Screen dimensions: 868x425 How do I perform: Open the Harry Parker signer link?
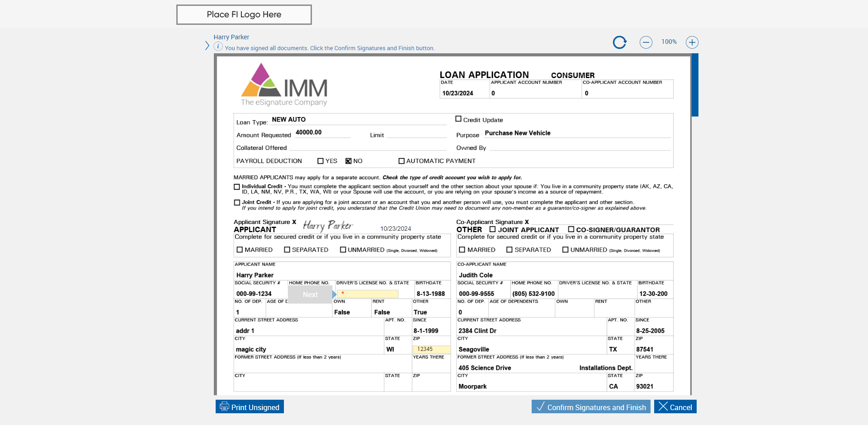231,37
